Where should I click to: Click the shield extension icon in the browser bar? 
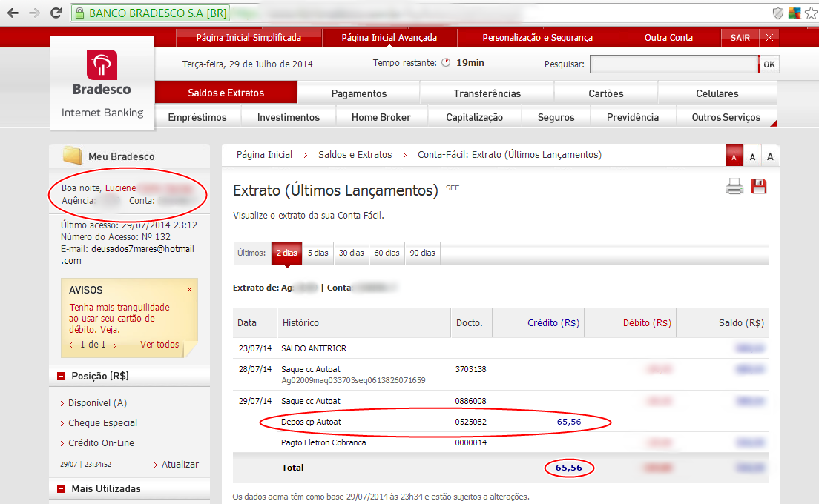777,13
